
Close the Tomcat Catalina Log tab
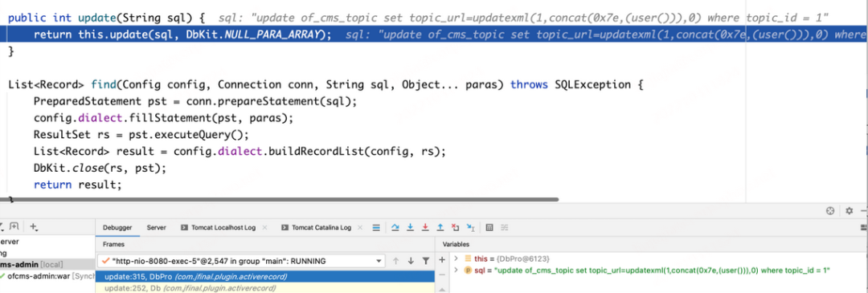click(x=361, y=228)
